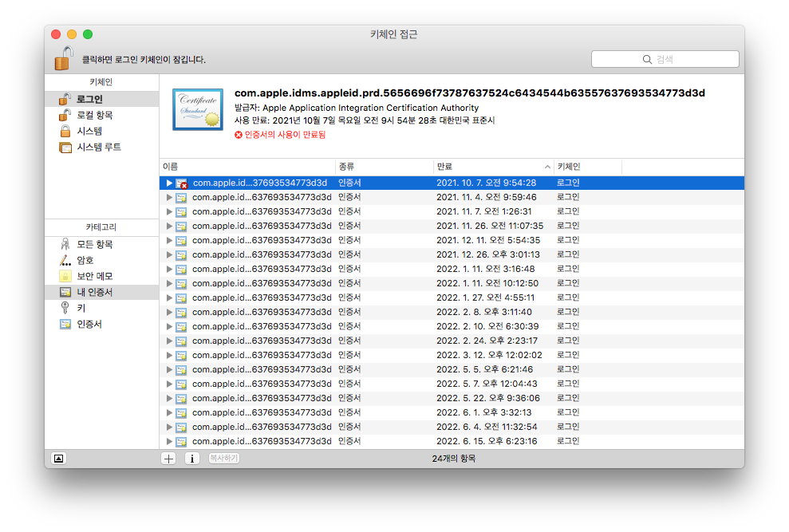Sort the list by 키체인 column header

[588, 167]
